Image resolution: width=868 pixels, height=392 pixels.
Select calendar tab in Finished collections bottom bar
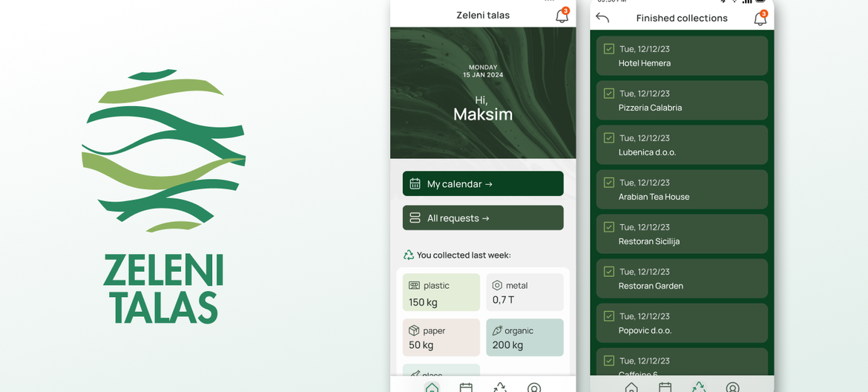665,387
